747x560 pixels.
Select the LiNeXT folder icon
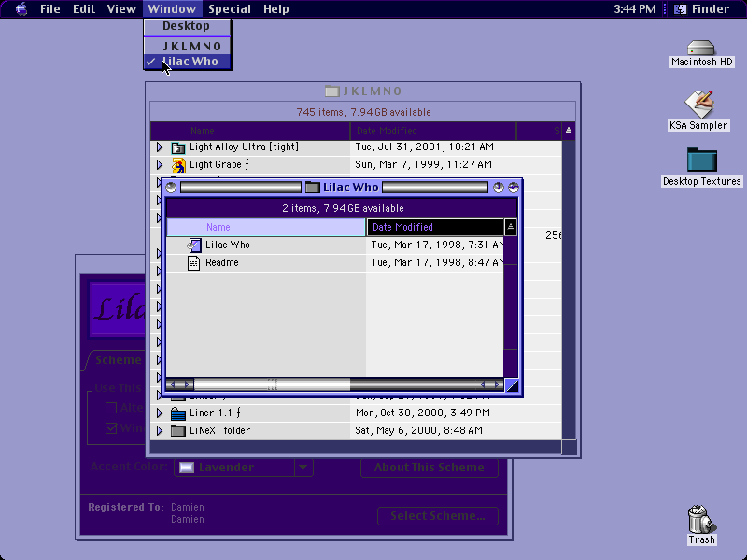click(178, 431)
